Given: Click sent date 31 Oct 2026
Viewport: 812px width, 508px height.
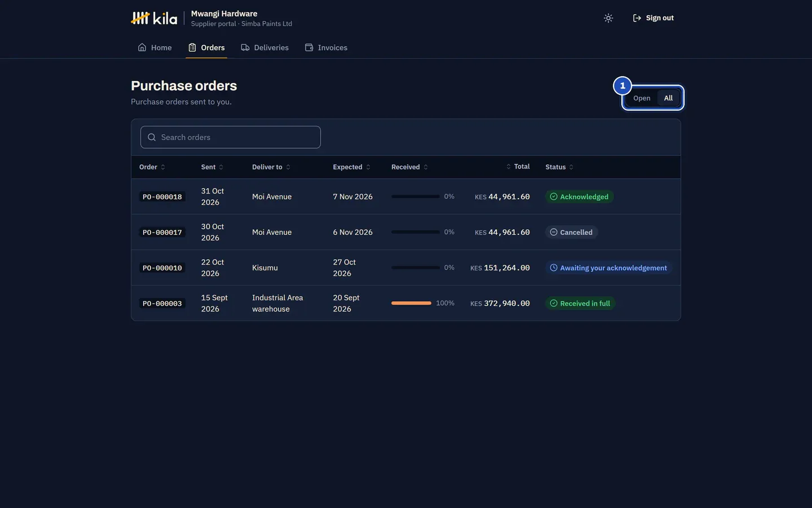Looking at the screenshot, I should pyautogui.click(x=213, y=196).
